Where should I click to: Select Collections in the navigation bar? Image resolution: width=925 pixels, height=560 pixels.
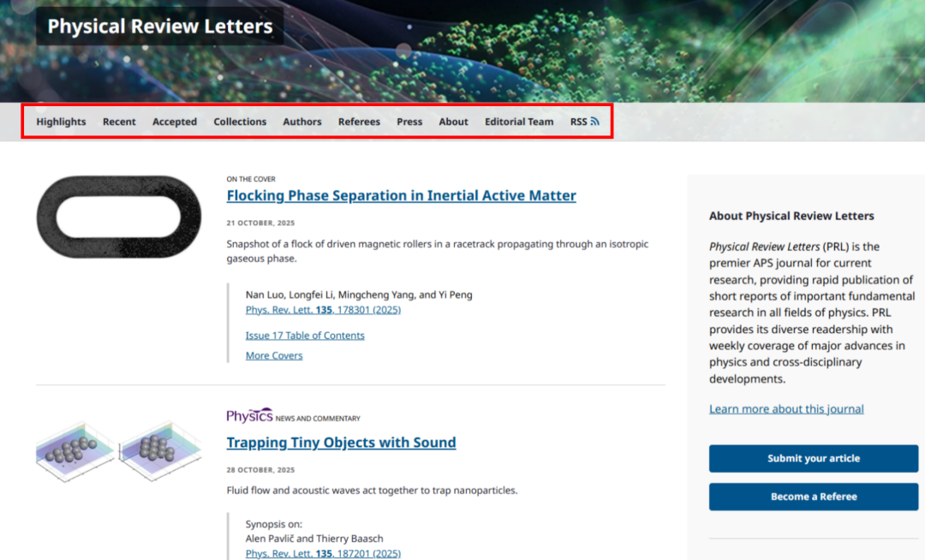coord(240,122)
